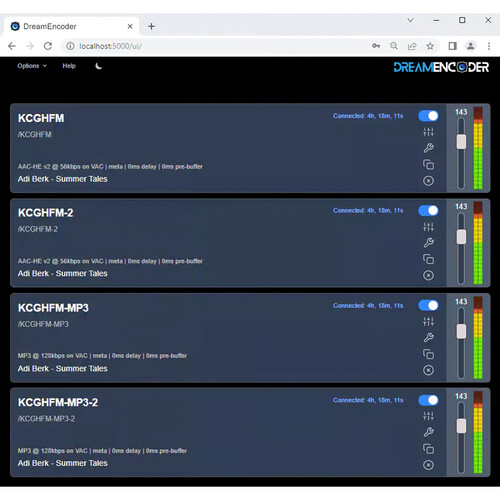
Task: Go back in the browser
Action: point(12,46)
